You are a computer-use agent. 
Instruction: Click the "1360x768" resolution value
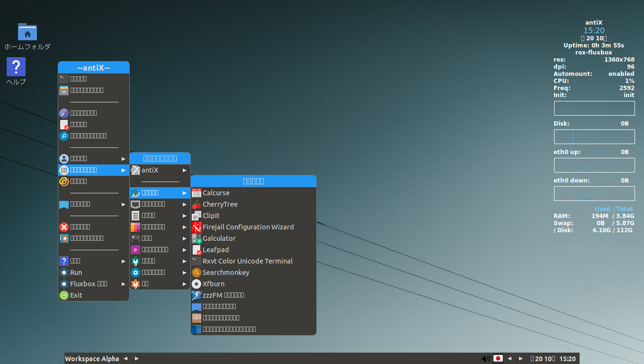point(619,60)
